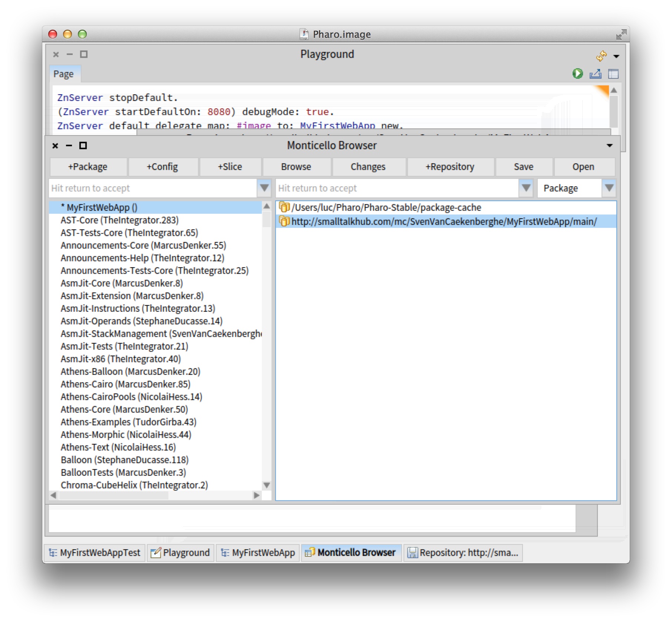The height and width of the screenshot is (622, 672).
Task: Click the +Repository button
Action: [450, 167]
